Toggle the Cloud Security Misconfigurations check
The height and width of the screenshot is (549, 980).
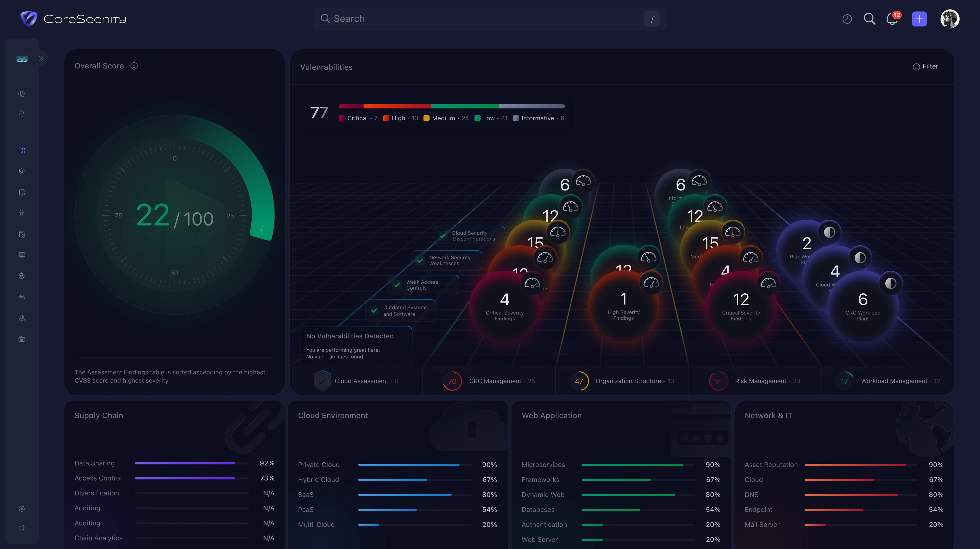(x=443, y=236)
